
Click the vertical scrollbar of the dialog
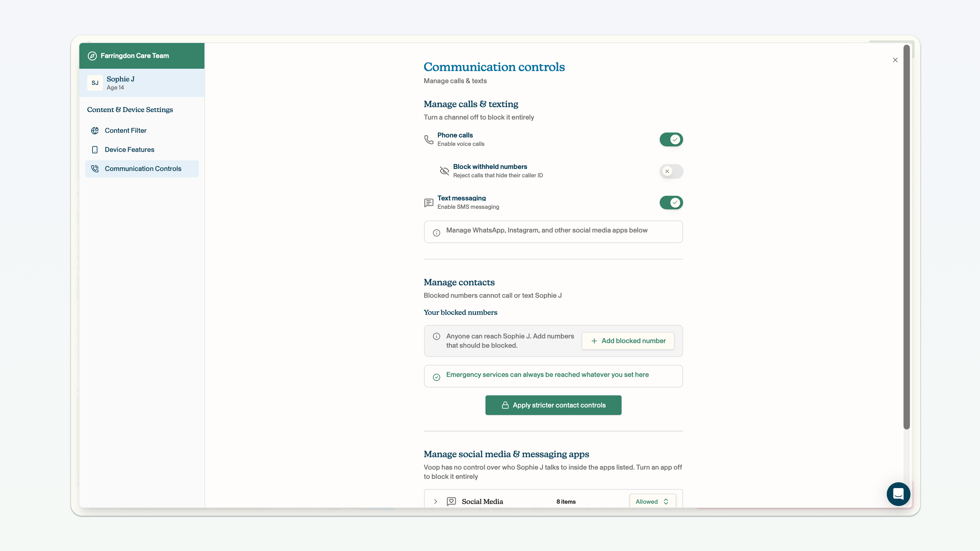[906, 237]
